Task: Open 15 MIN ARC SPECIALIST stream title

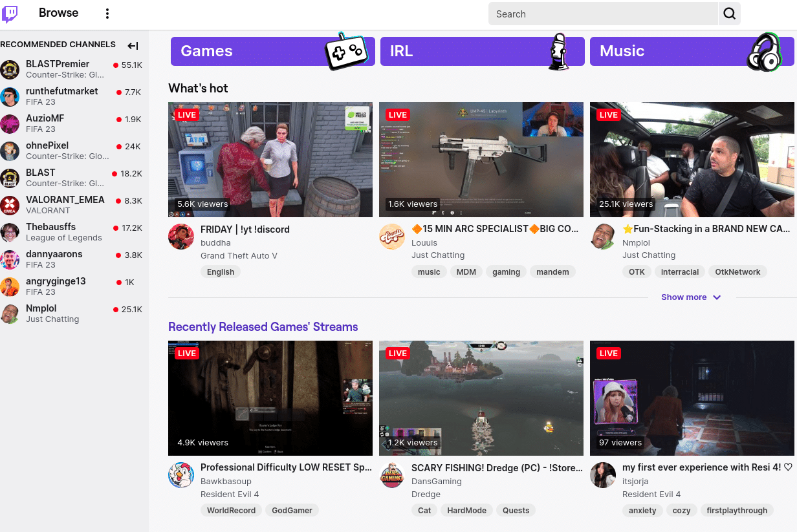Action: [496, 229]
